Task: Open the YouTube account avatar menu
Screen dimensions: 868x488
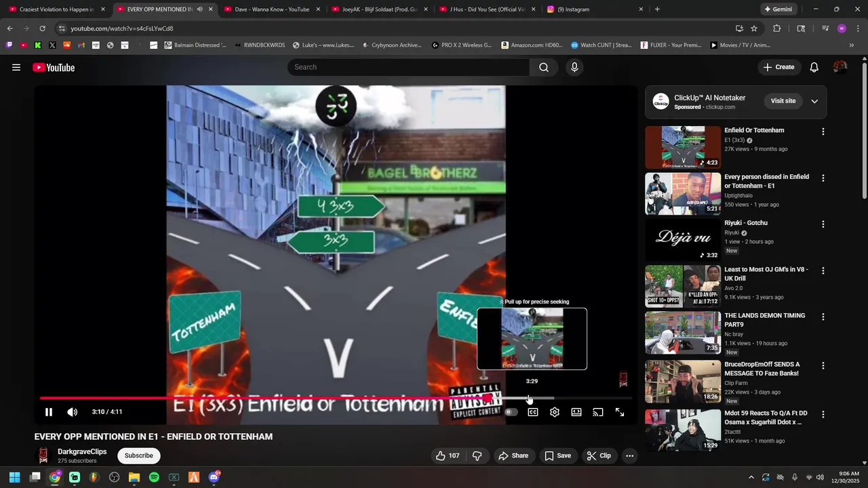Action: 840,67
